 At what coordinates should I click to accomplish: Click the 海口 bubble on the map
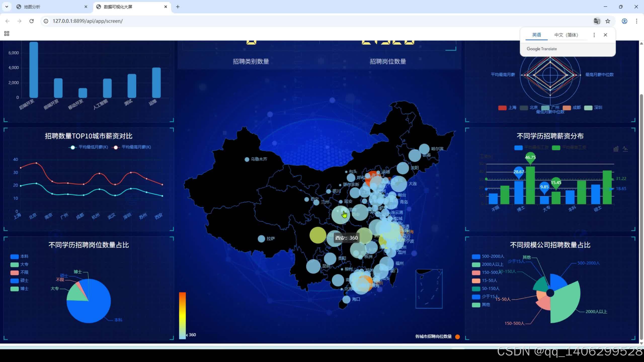pos(346,299)
